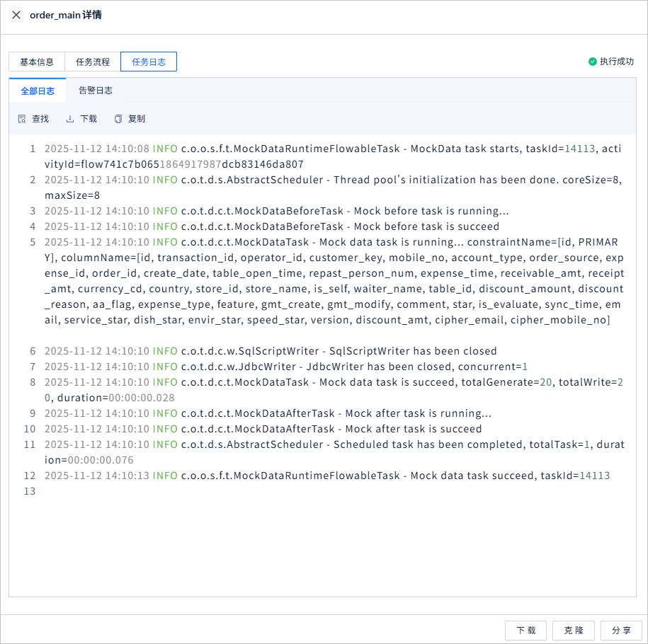Click the bottom 下载 button
648x644 pixels.
pos(525,630)
